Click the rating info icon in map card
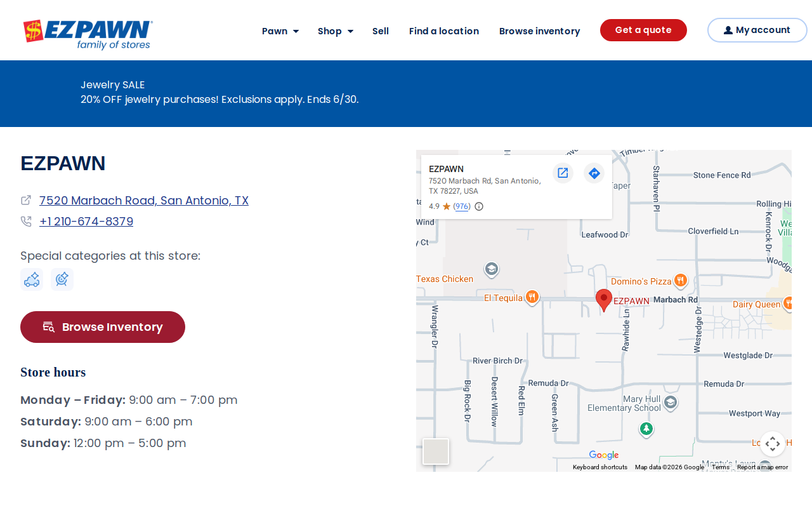 pyautogui.click(x=479, y=206)
